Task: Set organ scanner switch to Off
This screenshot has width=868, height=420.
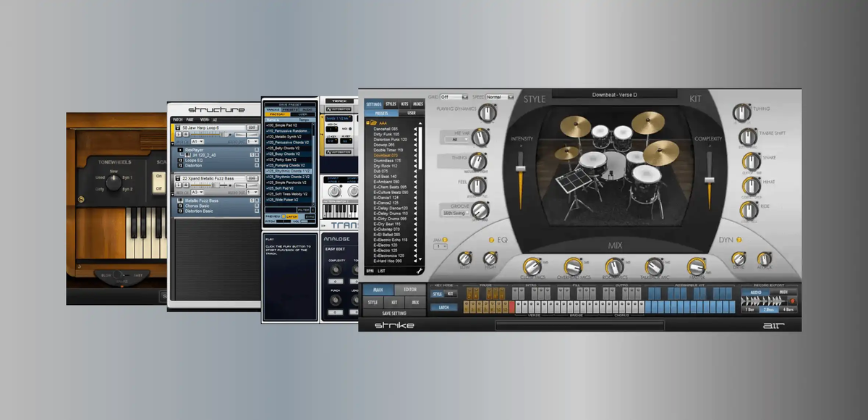Action: click(x=158, y=188)
